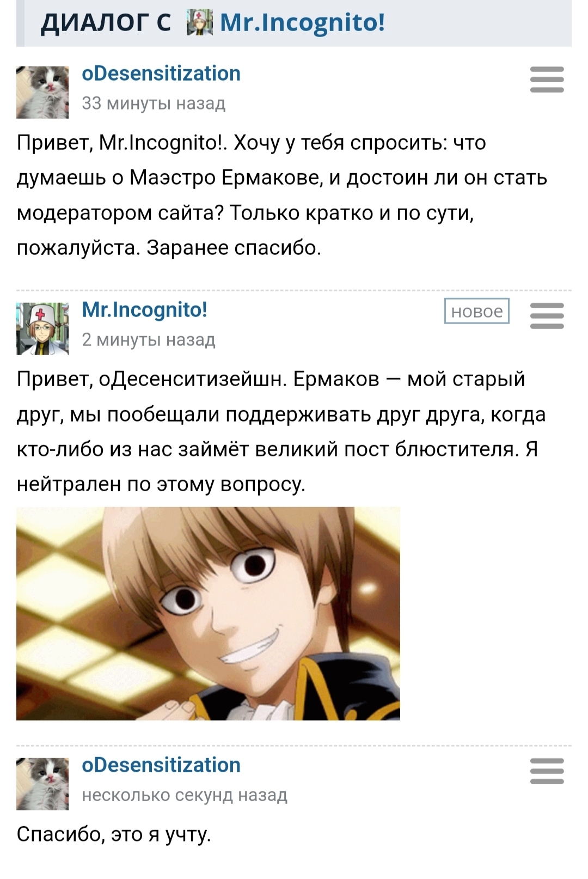Open the menu icon of the first oDesensitization message
The height and width of the screenshot is (879, 588).
[547, 80]
